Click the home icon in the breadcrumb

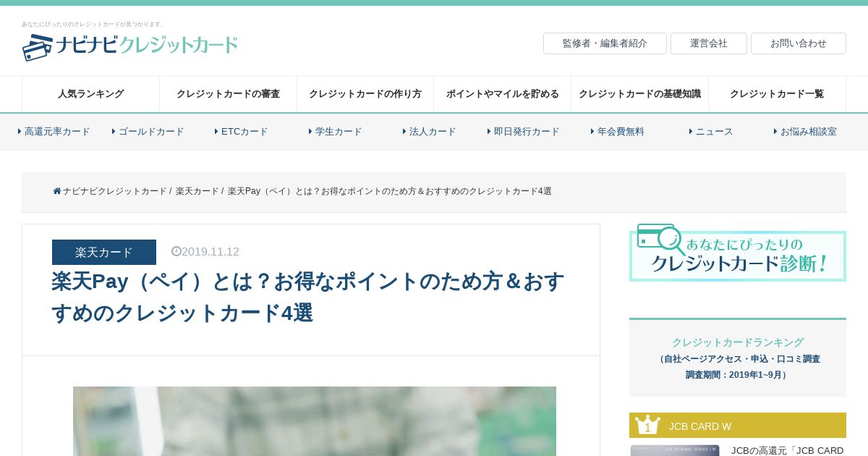click(57, 191)
